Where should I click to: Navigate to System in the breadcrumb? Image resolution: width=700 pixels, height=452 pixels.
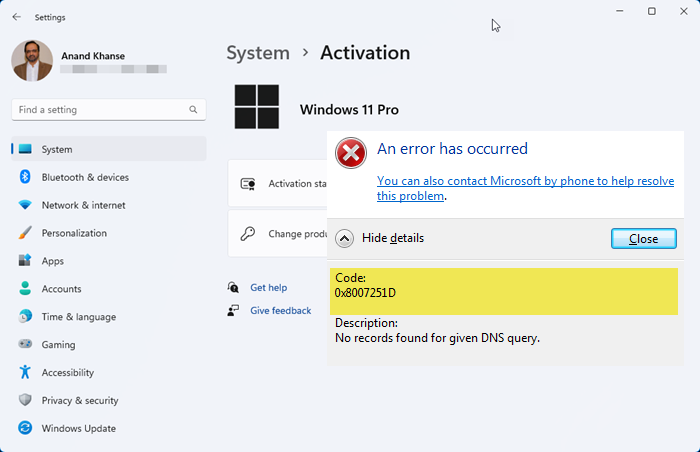click(258, 53)
